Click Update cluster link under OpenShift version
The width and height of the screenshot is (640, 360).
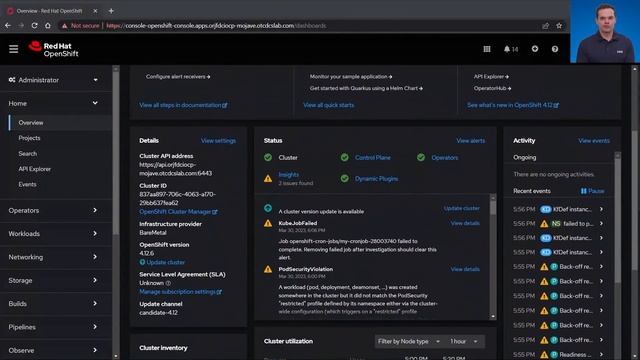click(165, 262)
